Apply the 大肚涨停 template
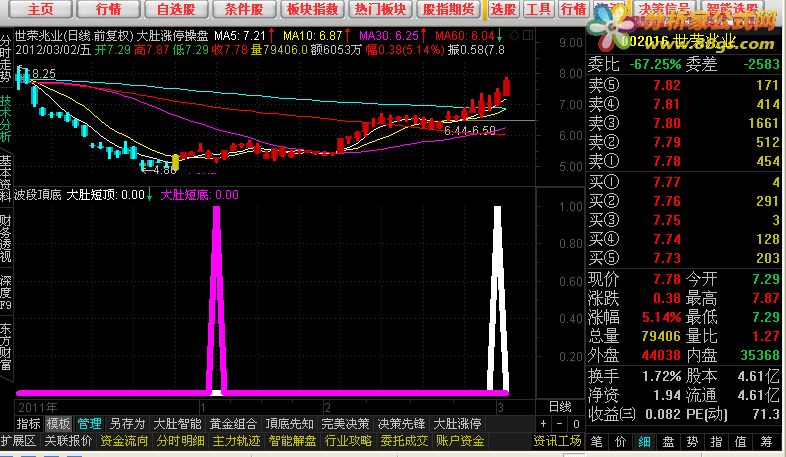The image size is (786, 457). [x=457, y=424]
